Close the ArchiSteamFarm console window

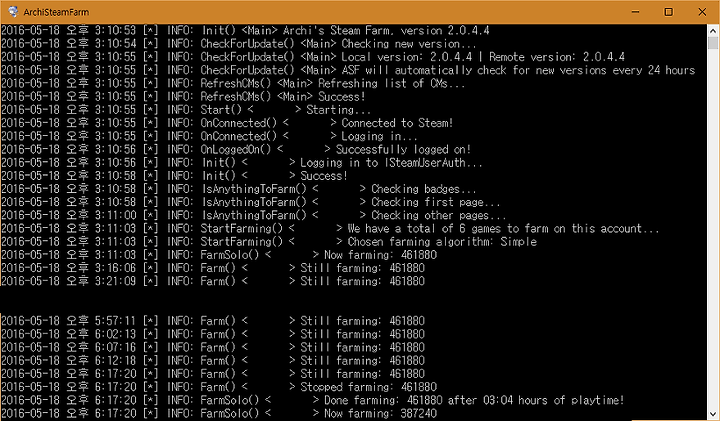tap(702, 12)
